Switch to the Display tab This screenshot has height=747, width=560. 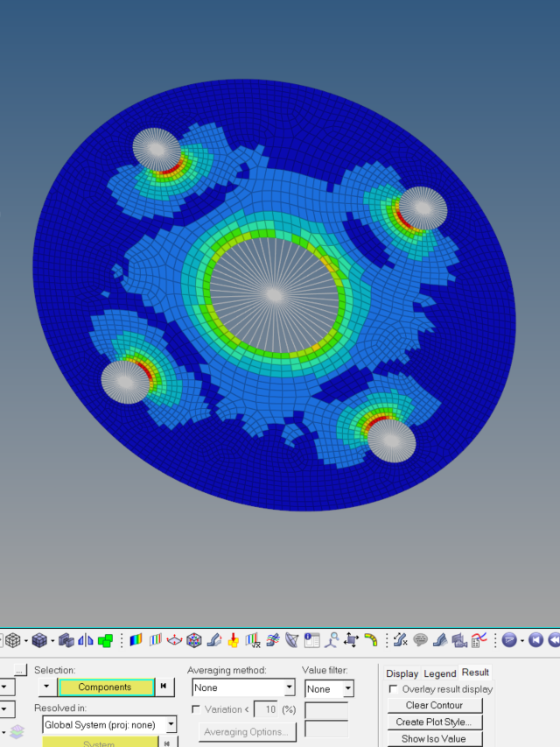402,673
